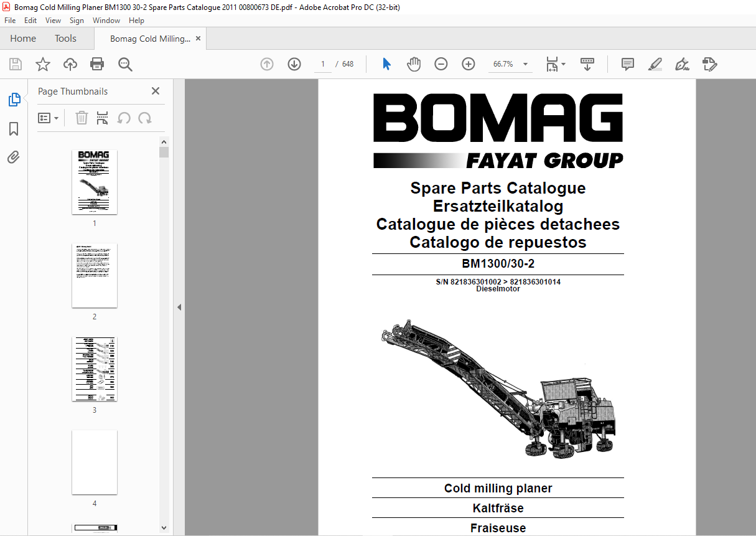This screenshot has width=756, height=536.
Task: Click the "Dieselmotor" text
Action: (x=498, y=289)
